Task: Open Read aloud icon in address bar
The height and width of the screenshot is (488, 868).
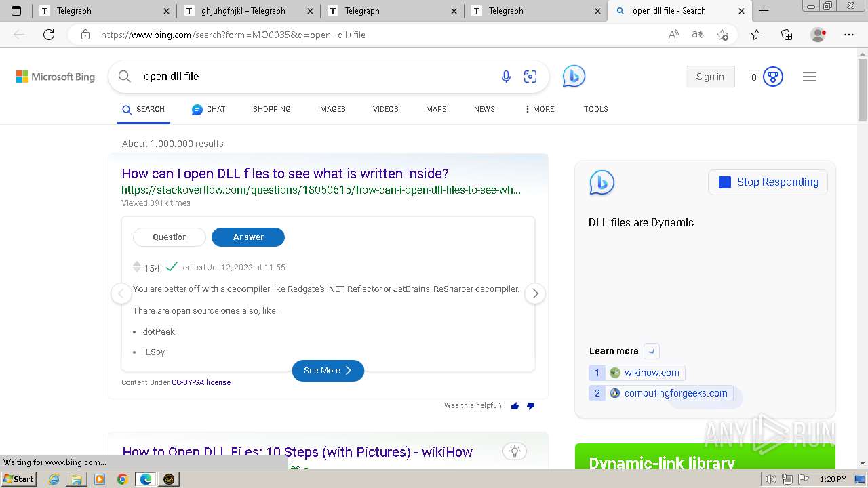Action: point(673,35)
